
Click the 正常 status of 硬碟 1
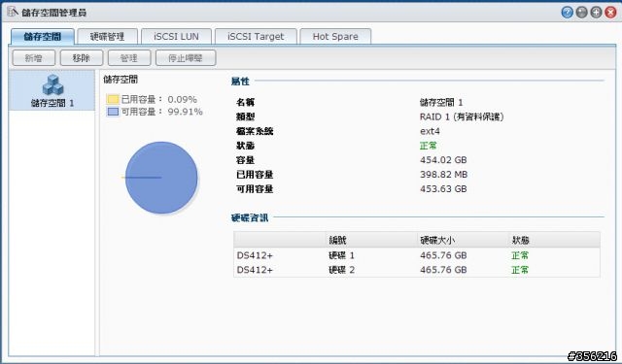click(520, 255)
